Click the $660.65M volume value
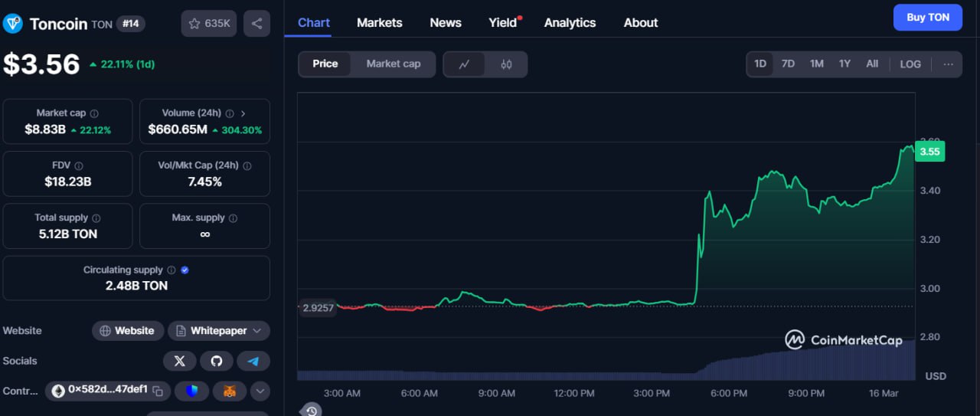Viewport: 980px width, 416px height. [x=178, y=129]
